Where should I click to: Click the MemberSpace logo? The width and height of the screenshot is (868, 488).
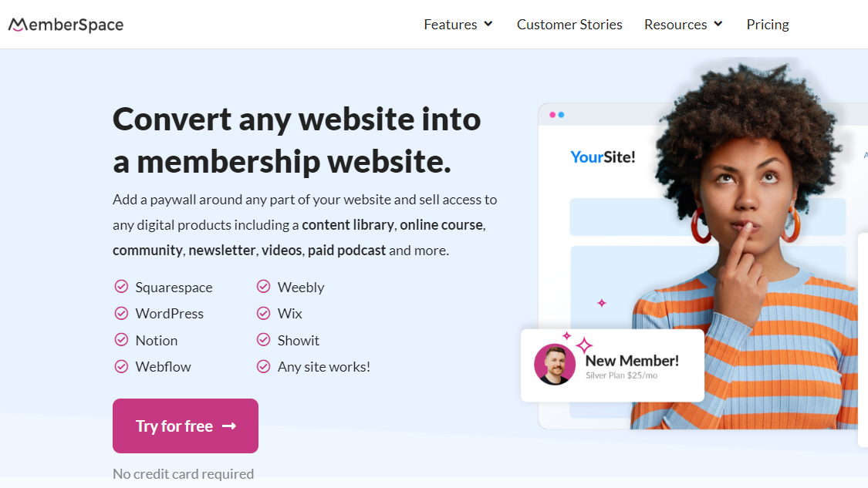[66, 25]
